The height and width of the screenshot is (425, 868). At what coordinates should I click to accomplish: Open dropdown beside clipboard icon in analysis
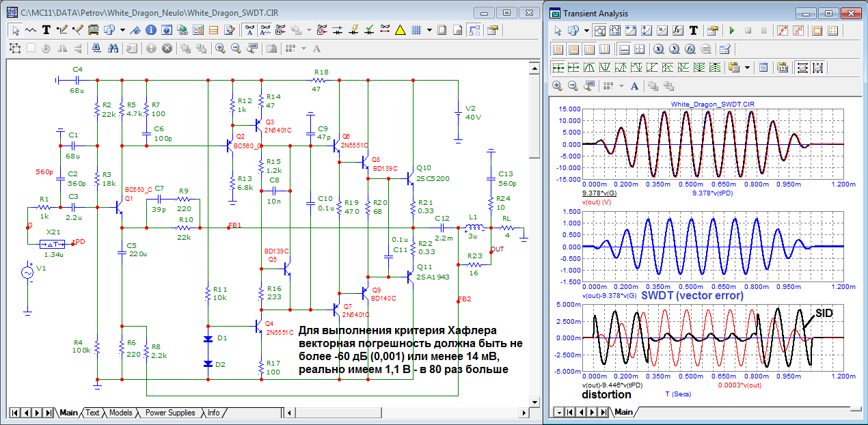click(x=748, y=68)
